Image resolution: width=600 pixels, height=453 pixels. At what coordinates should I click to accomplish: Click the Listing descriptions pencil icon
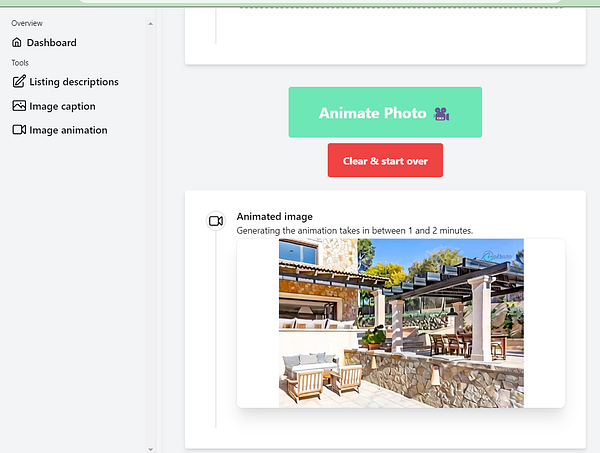(x=19, y=81)
